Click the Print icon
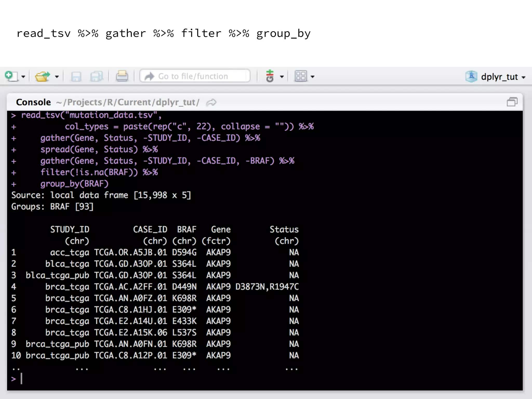This screenshot has width=532, height=399. tap(122, 76)
